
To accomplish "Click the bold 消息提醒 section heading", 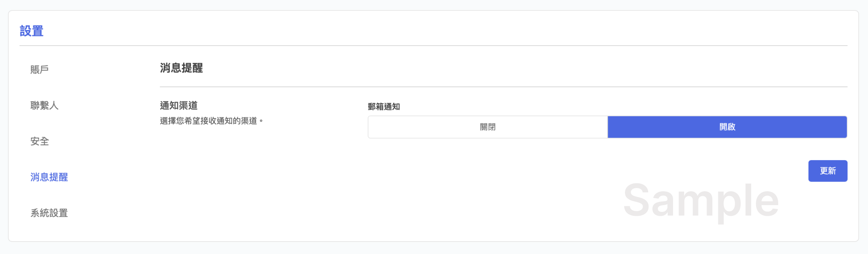I will [x=181, y=68].
